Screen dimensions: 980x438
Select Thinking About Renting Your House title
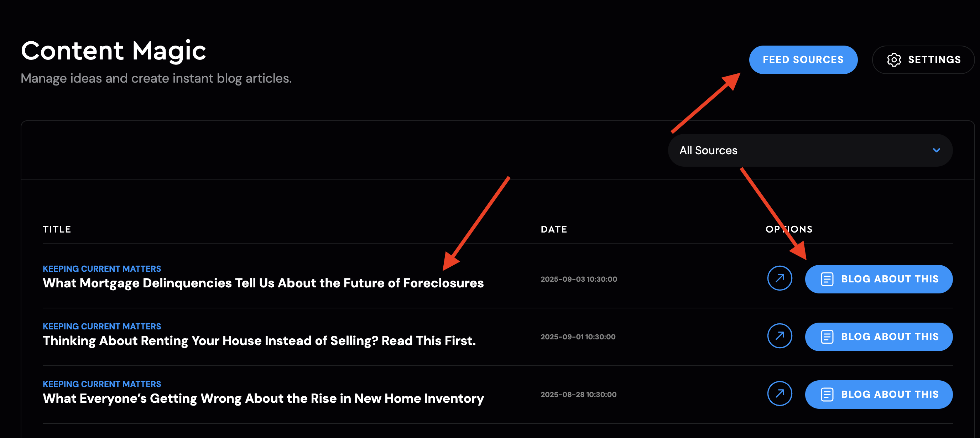tap(259, 341)
